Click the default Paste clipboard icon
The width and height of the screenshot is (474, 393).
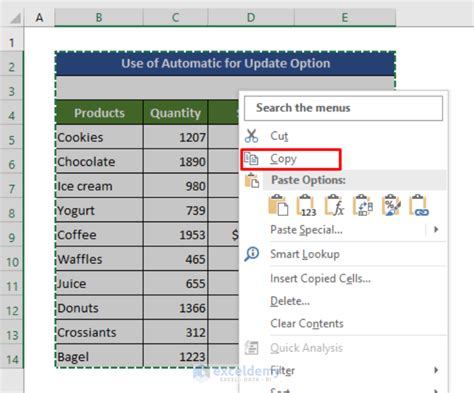[x=278, y=205]
